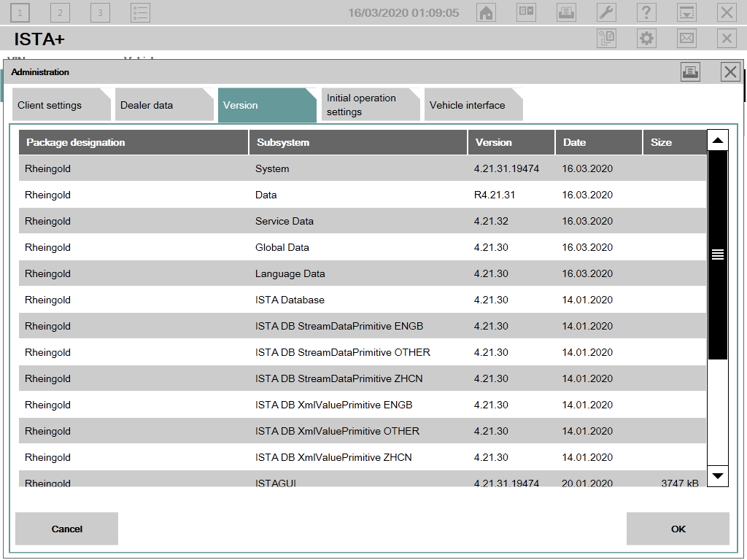The image size is (747, 560).
Task: Select operation slot 1 button
Action: point(20,12)
